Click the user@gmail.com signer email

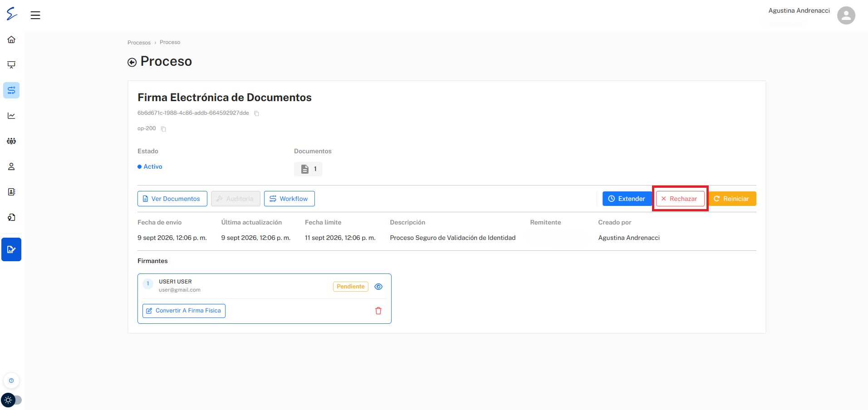point(180,290)
